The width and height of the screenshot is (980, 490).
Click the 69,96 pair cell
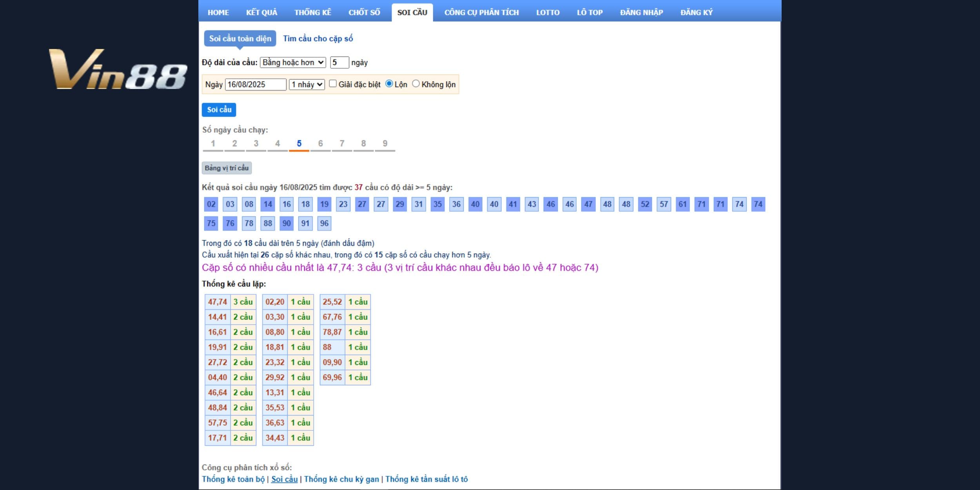[332, 377]
